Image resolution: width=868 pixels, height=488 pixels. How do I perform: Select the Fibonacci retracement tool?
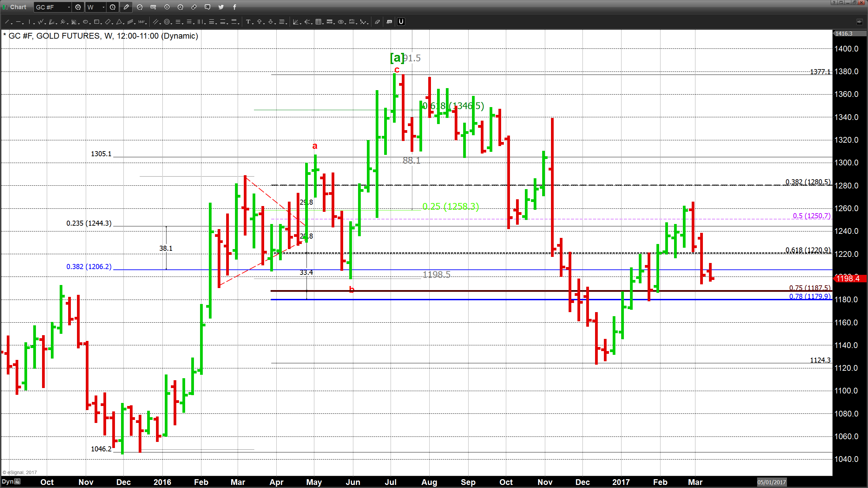(178, 22)
